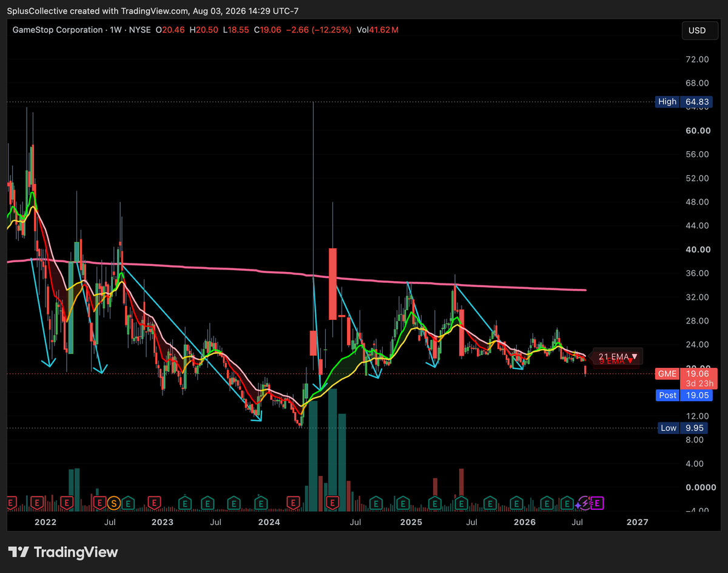
Task: Click the 32.00 price axis label
Action: (697, 297)
